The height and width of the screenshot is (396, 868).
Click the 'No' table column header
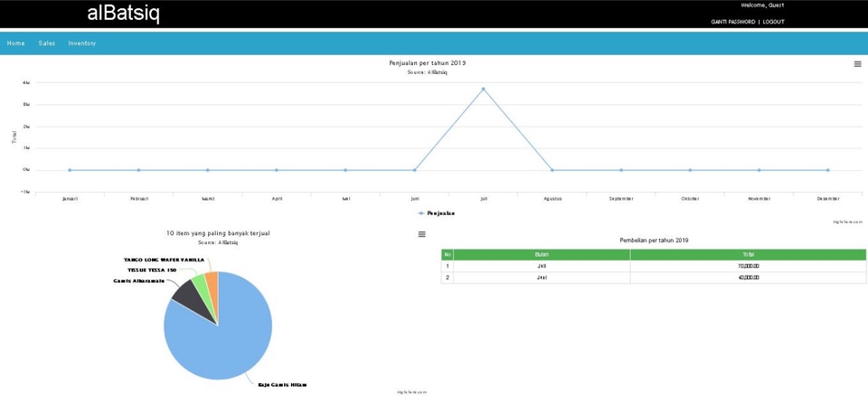pos(448,255)
